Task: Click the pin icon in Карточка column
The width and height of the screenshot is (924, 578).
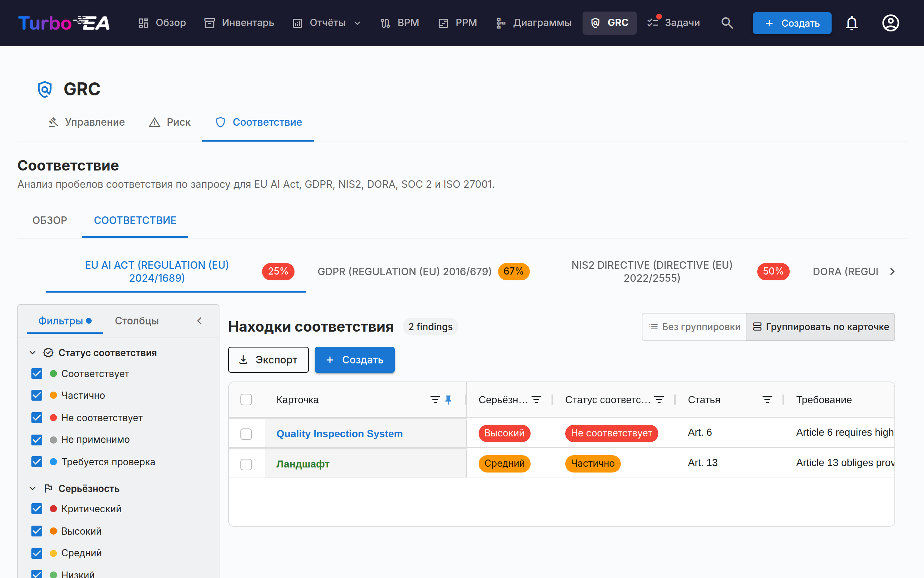Action: tap(448, 400)
